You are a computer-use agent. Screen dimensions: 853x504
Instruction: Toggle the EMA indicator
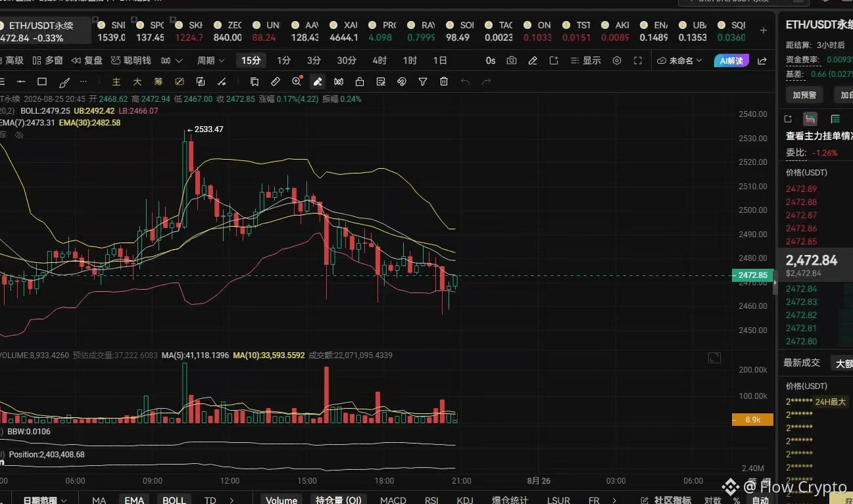pos(134,500)
